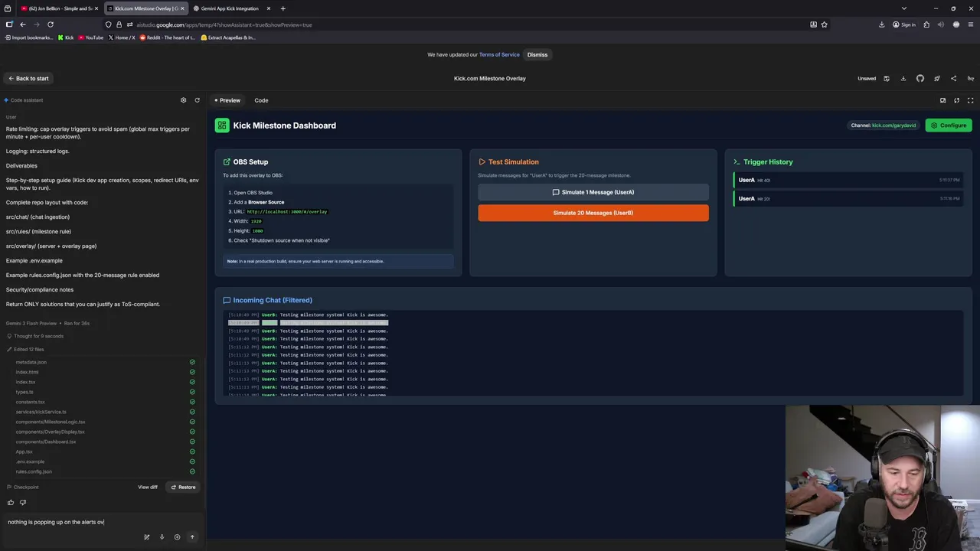
Task: Click the browser address bar
Action: 459,24
